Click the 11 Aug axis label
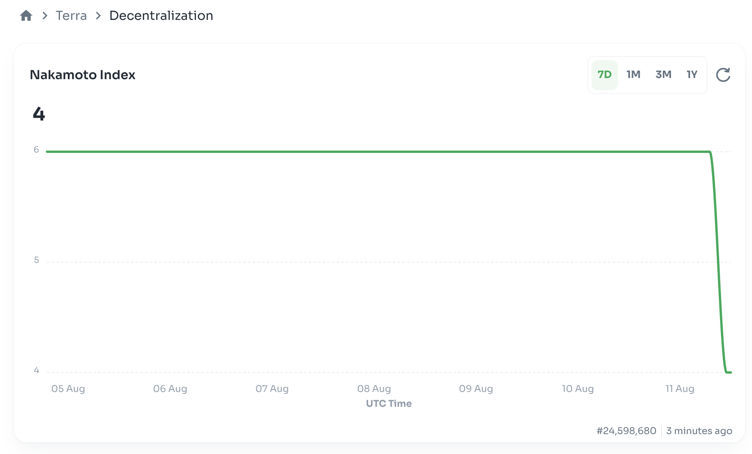Screen dimensions: 752x454 680,389
